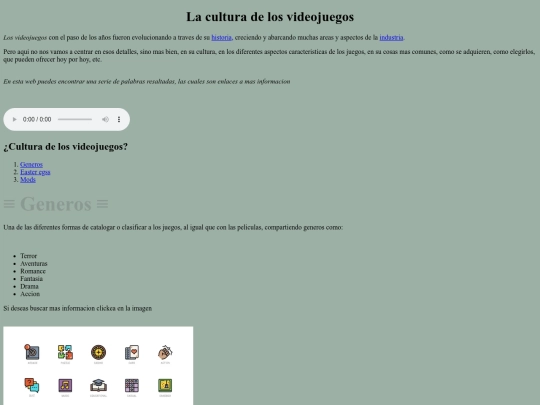Open the audio player more options menu
Image resolution: width=540 pixels, height=405 pixels.
coord(119,119)
